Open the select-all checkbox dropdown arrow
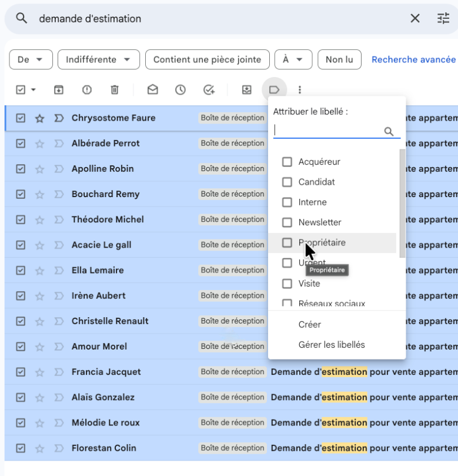 tap(34, 90)
